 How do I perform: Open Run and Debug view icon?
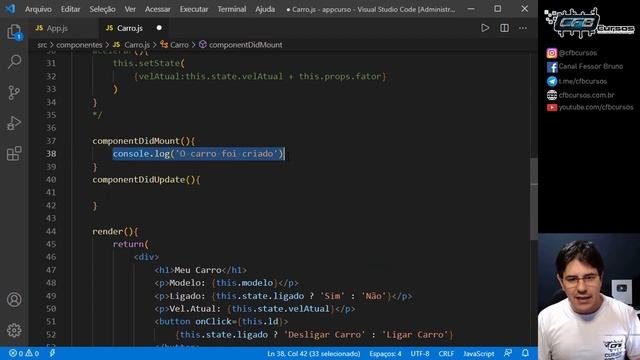click(x=14, y=123)
